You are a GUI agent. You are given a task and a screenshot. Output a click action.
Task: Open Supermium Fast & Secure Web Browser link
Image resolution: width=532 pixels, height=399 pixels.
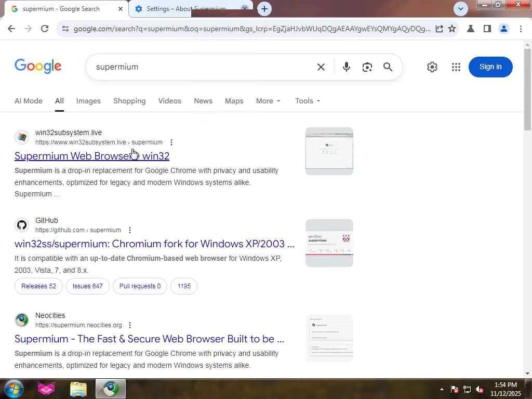pos(149,339)
